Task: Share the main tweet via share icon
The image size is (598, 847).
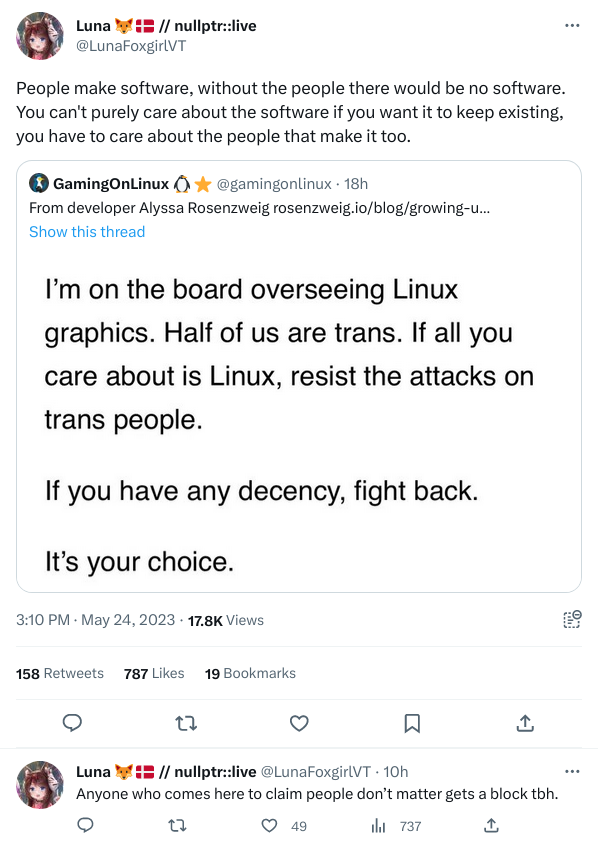Action: (525, 723)
